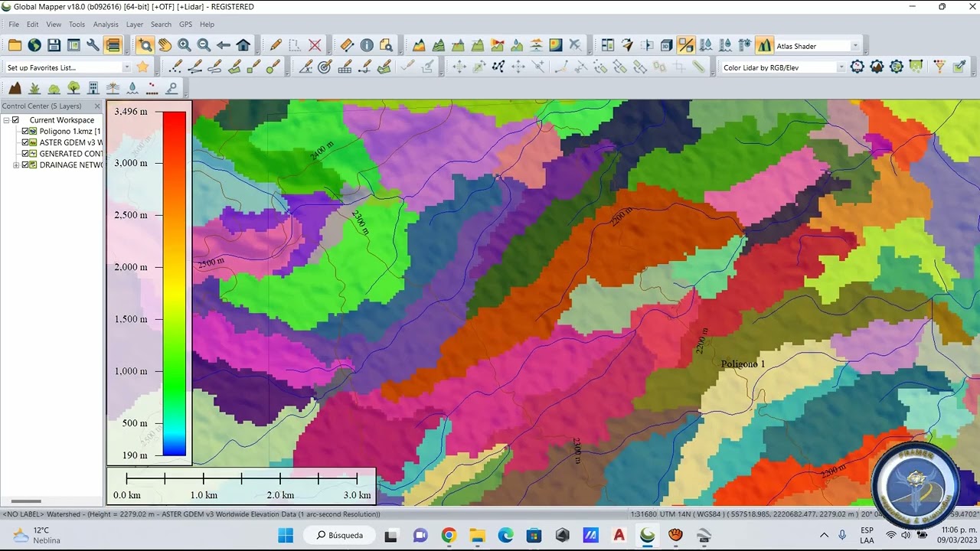Uncheck the DRAINAGE NETWORK layer checkbox
Image resolution: width=980 pixels, height=551 pixels.
pos(25,165)
